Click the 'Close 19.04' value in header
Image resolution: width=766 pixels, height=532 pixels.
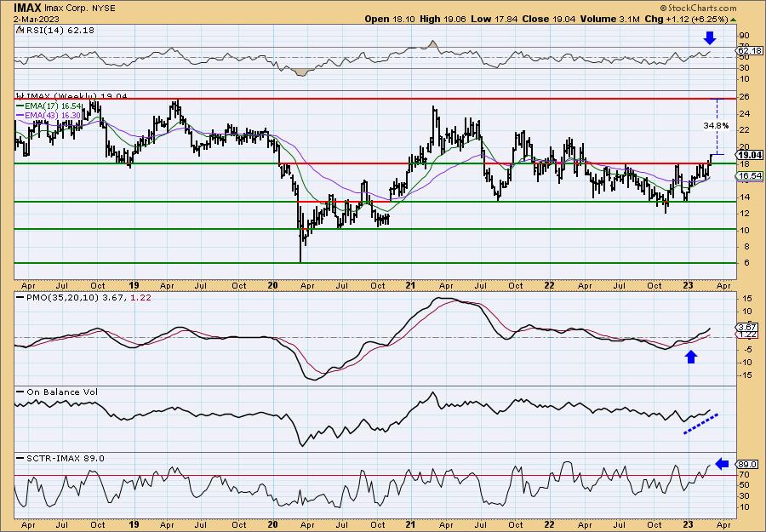pyautogui.click(x=549, y=19)
